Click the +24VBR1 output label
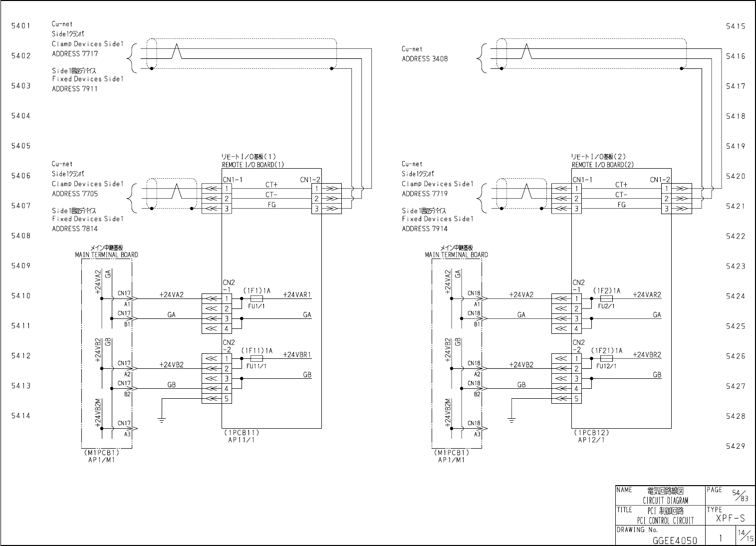Image resolution: width=756 pixels, height=546 pixels. click(x=297, y=355)
